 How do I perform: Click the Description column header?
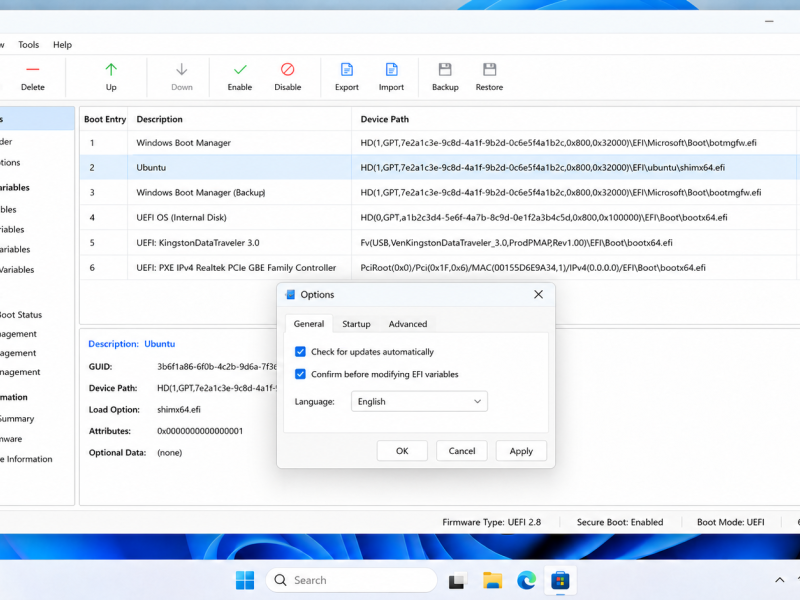click(239, 119)
